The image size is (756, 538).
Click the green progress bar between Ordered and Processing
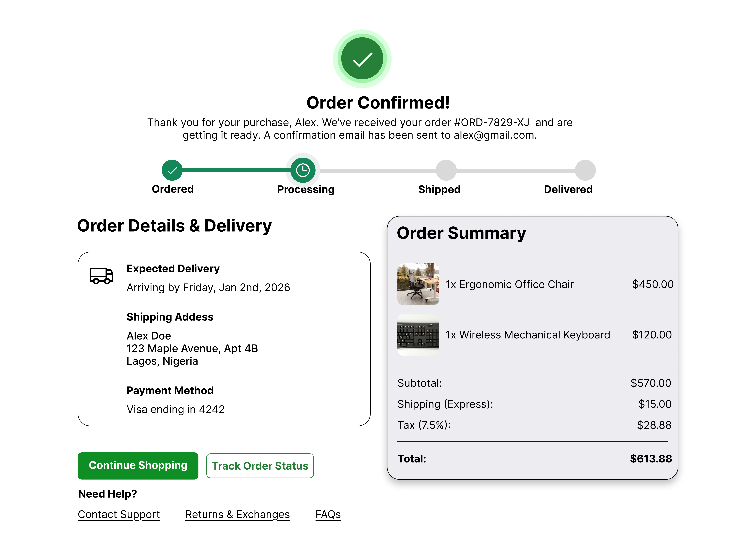click(236, 170)
